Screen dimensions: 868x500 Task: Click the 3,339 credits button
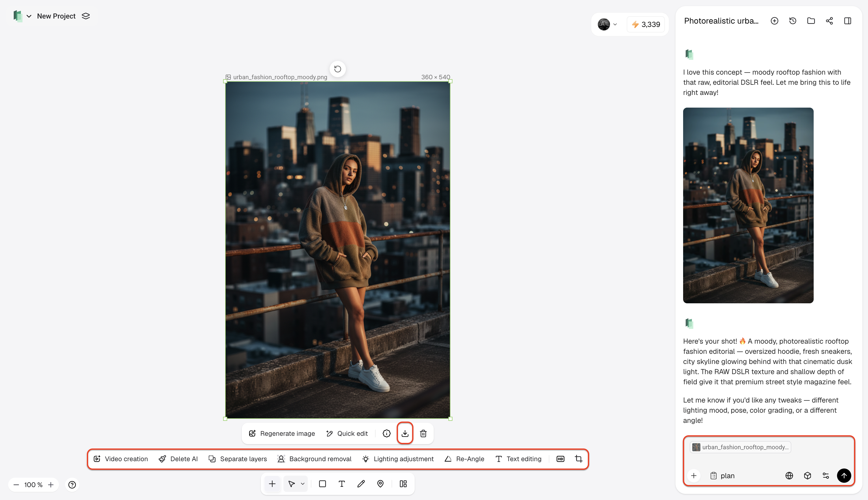pyautogui.click(x=646, y=24)
